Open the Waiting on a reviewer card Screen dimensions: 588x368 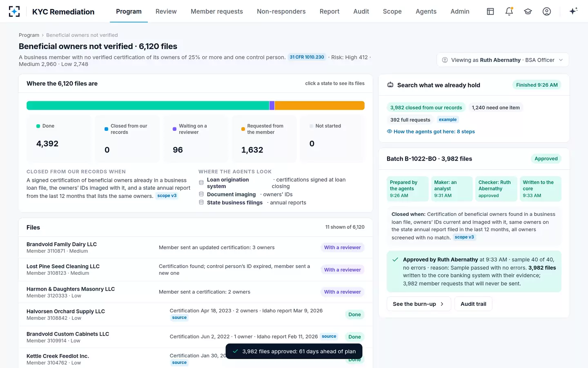point(196,139)
